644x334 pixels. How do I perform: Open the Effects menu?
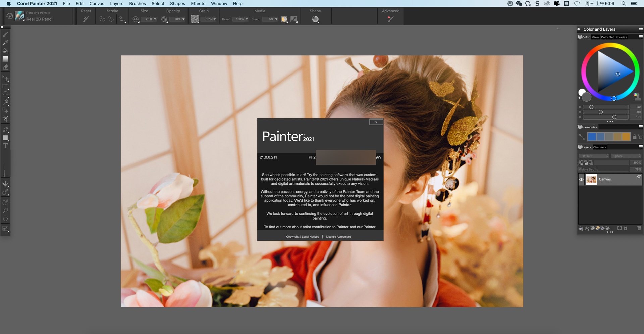[198, 3]
